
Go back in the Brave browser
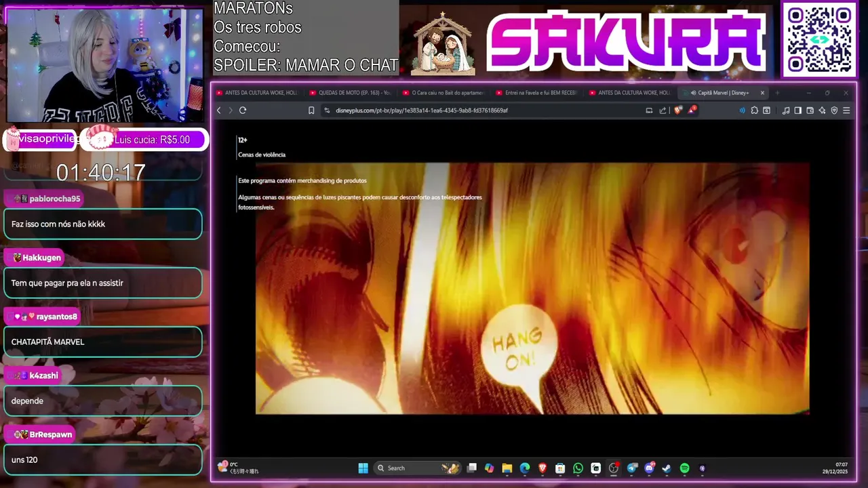(218, 110)
